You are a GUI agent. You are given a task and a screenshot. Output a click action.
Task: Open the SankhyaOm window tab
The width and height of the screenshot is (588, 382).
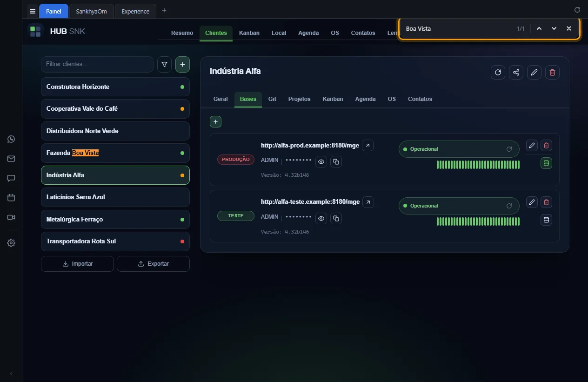point(91,11)
